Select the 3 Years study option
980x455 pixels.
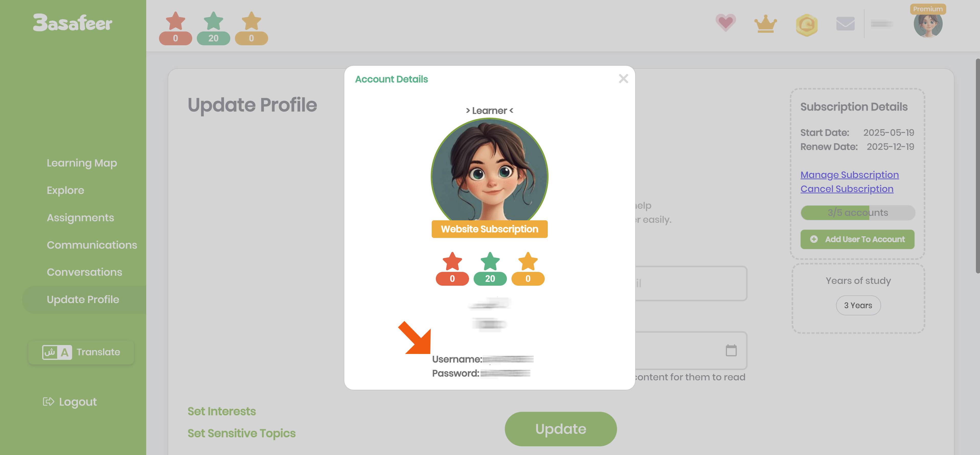pyautogui.click(x=858, y=305)
